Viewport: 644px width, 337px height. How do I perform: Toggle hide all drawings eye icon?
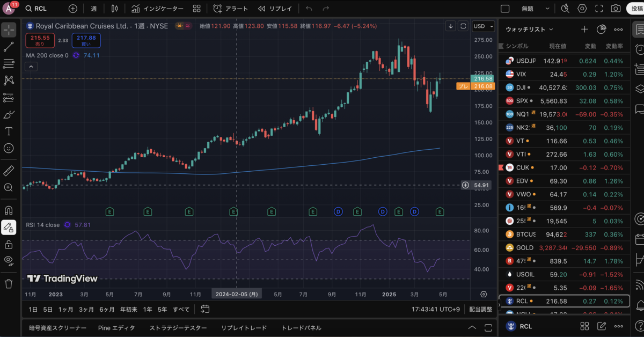(x=9, y=261)
